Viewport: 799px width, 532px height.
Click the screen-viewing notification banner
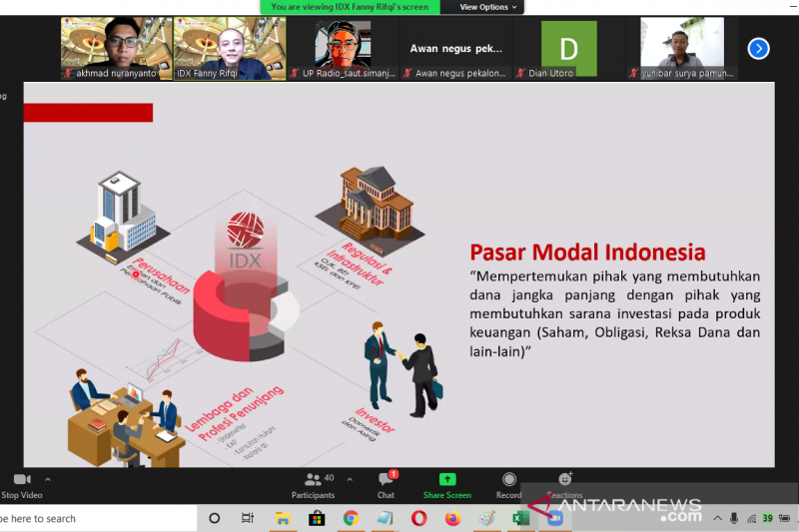350,7
